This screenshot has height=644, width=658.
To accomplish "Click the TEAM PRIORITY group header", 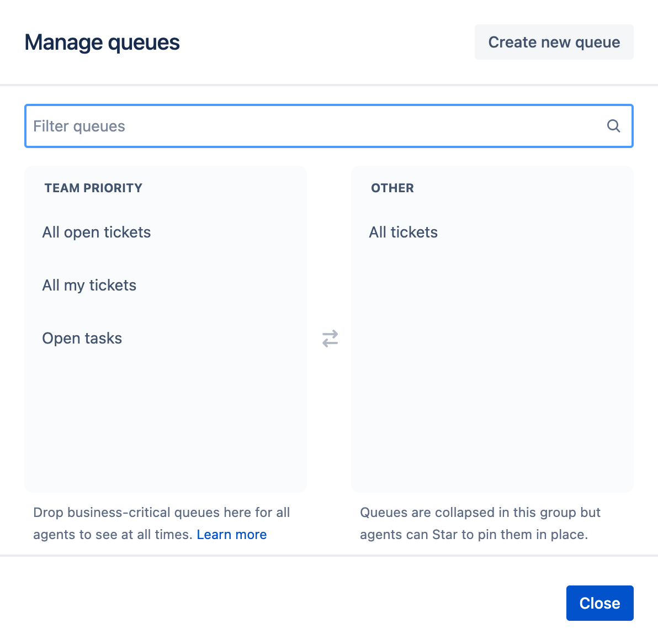I will (93, 188).
